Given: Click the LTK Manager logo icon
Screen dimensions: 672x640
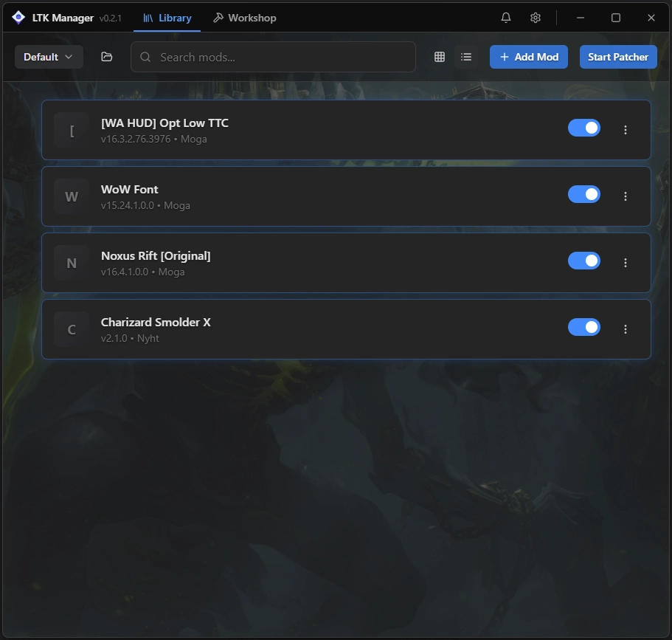Looking at the screenshot, I should click(18, 18).
